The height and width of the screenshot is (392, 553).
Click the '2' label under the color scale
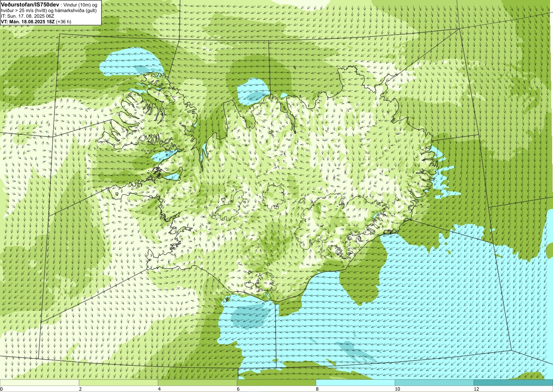tap(80, 389)
